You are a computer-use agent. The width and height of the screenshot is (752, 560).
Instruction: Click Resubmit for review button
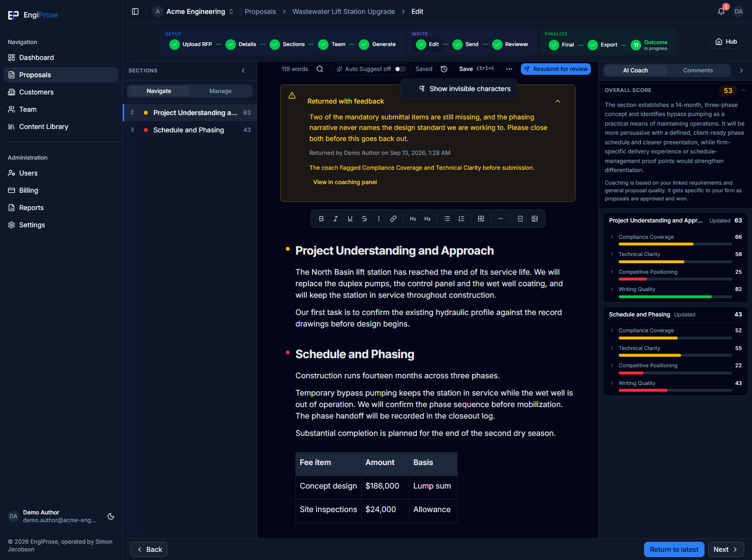556,69
